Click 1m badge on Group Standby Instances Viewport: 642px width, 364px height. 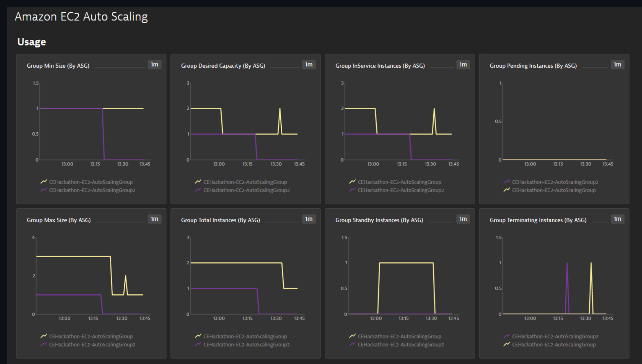pyautogui.click(x=463, y=219)
